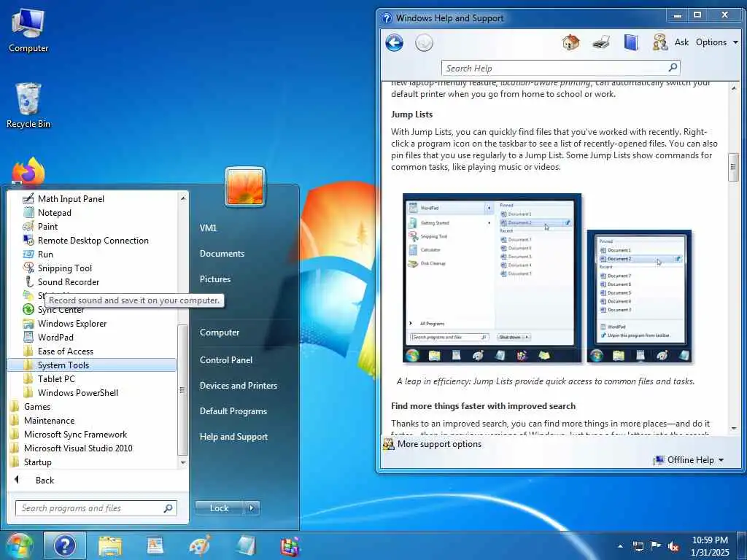The image size is (747, 560).
Task: Open the VM1 user folder link
Action: (208, 227)
